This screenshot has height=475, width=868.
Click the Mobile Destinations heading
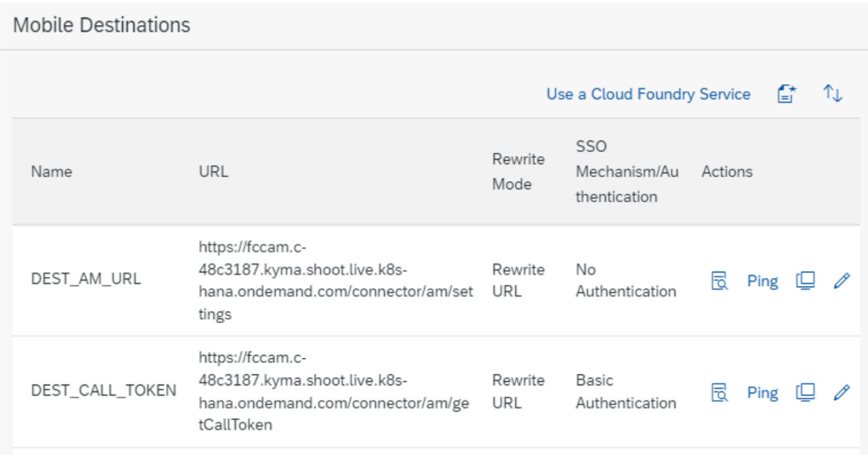click(102, 25)
